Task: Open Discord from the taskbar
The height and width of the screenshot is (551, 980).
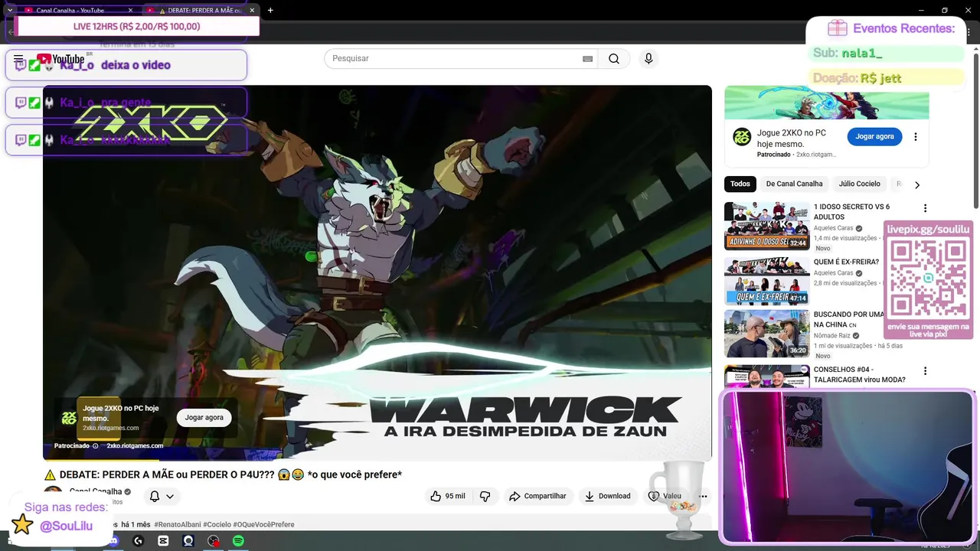Action: point(113,541)
